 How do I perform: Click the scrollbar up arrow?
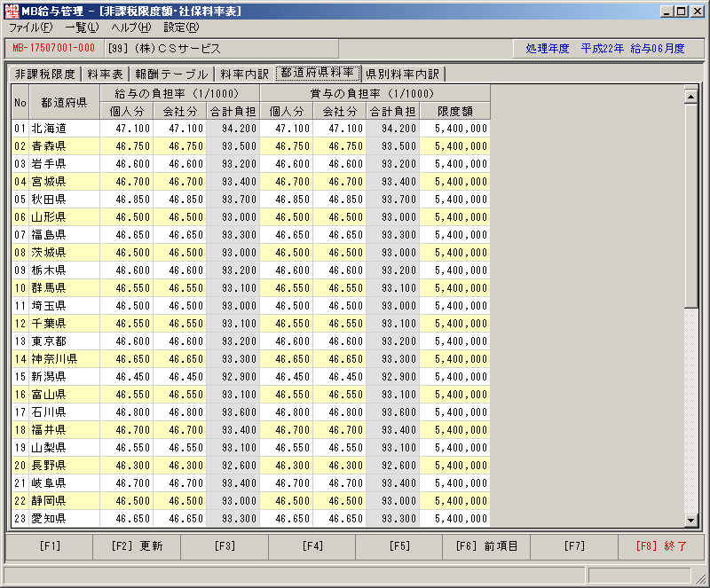691,96
